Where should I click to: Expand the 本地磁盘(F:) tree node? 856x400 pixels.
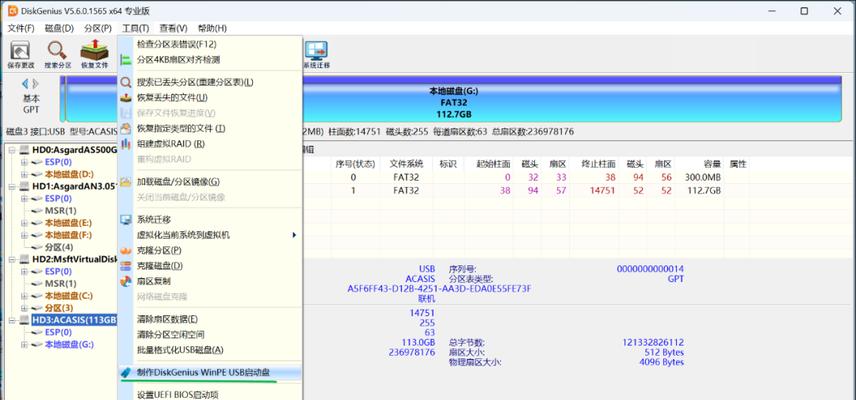coord(23,235)
